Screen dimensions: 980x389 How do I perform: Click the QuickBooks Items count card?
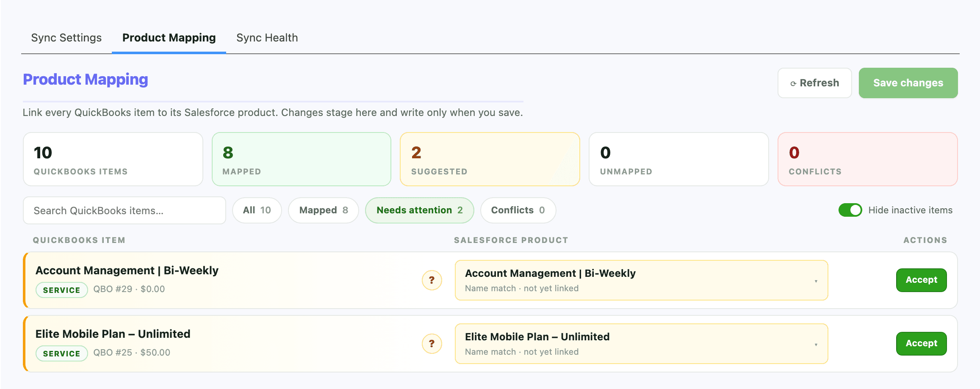[113, 159]
